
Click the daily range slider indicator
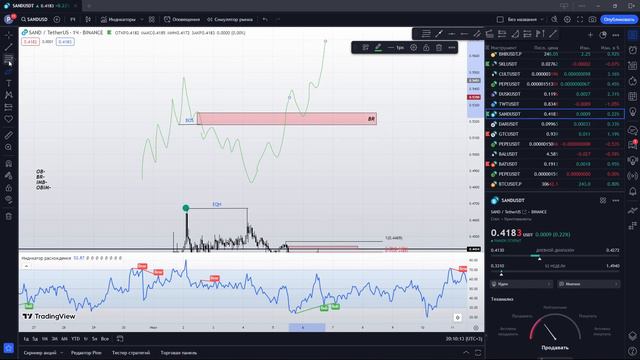(x=539, y=258)
